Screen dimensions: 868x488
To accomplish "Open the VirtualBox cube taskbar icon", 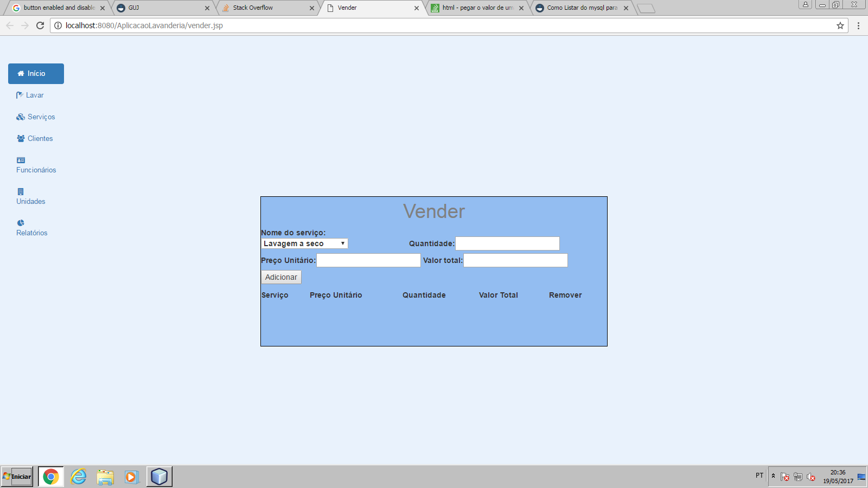I will [x=159, y=477].
